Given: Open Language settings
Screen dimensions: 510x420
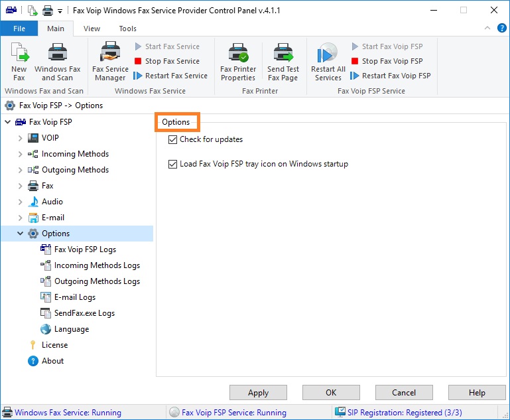Looking at the screenshot, I should click(71, 329).
